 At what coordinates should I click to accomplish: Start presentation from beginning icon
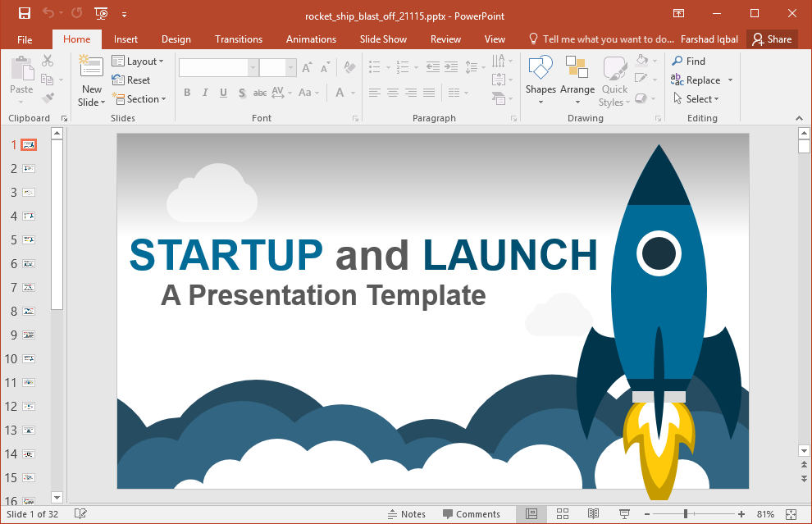[x=101, y=13]
